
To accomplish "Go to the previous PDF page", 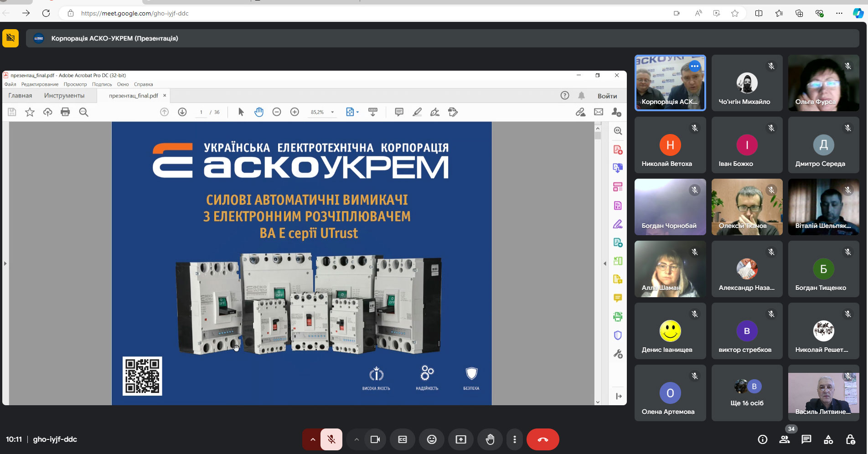I will pyautogui.click(x=165, y=112).
